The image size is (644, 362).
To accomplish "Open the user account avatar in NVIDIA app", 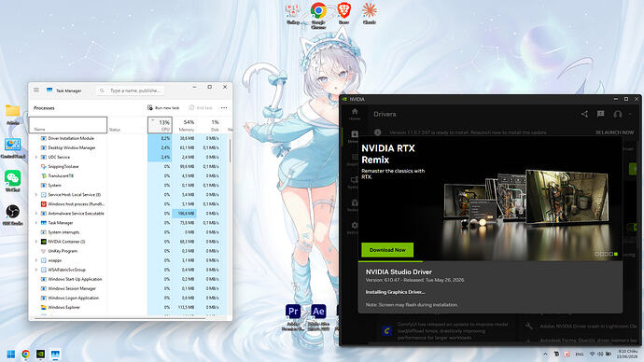I will pos(617,114).
